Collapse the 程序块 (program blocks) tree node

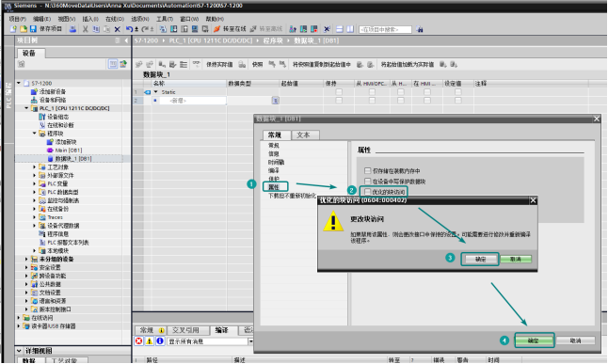click(x=34, y=134)
